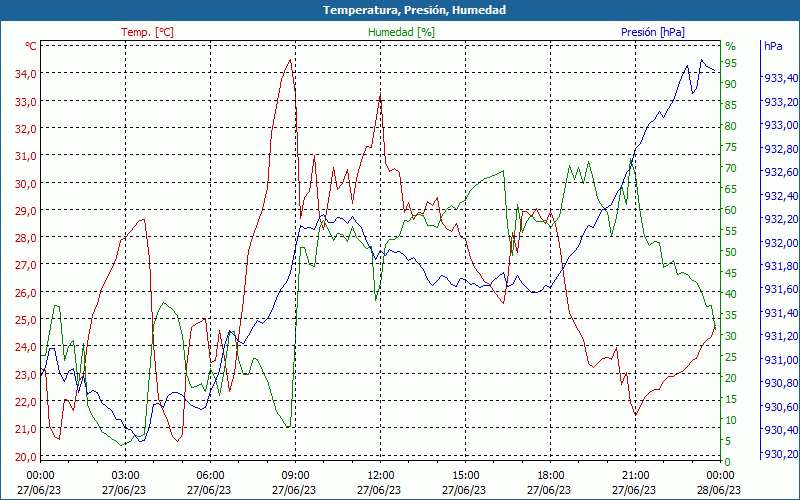Viewport: 800px width, 500px height.
Task: Click pressure axis value 930,20
Action: (781, 454)
